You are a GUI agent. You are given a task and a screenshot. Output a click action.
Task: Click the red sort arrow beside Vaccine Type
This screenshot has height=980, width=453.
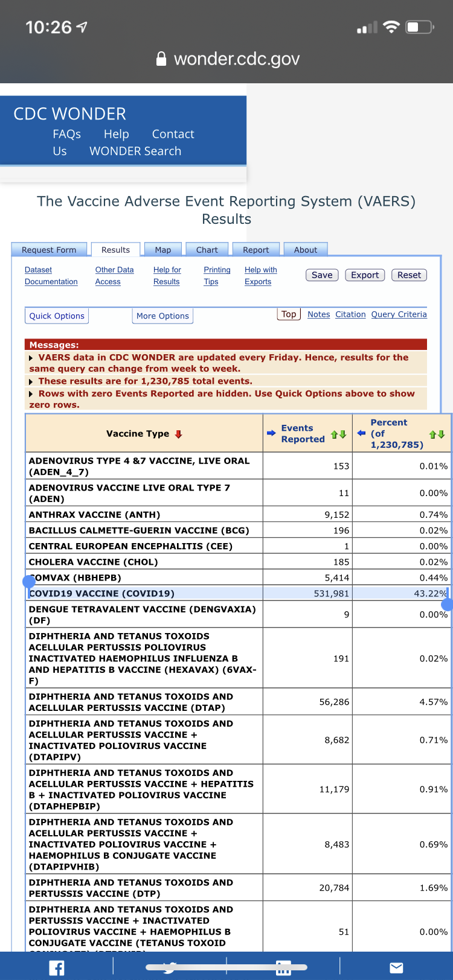(178, 434)
